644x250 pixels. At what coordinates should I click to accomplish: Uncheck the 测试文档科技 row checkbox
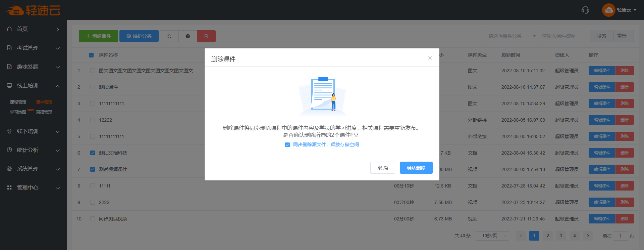93,153
